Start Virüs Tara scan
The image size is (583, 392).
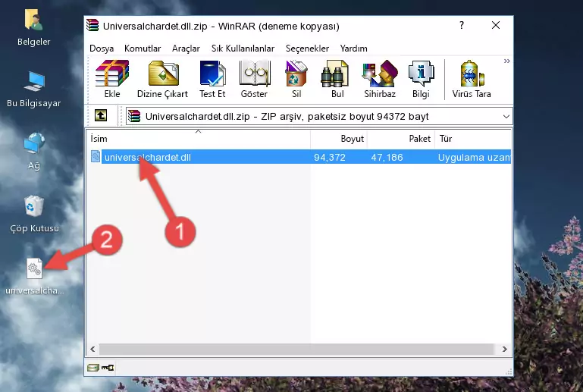(x=472, y=79)
